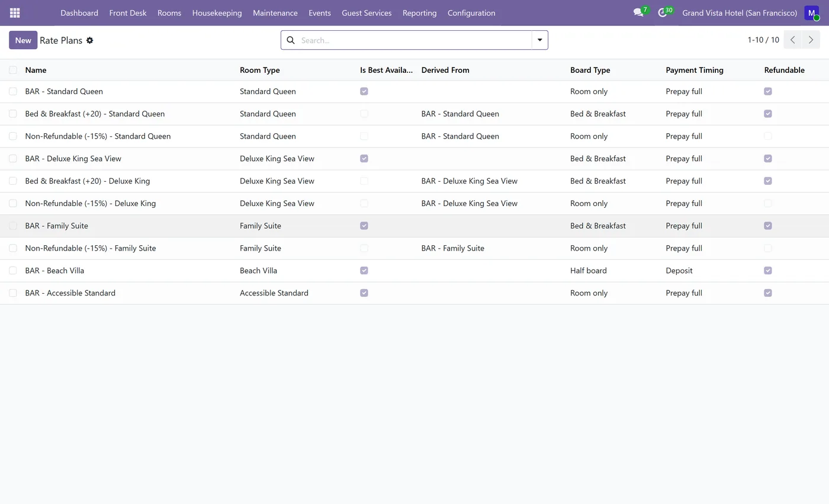
Task: Open the Reporting menu
Action: 419,12
